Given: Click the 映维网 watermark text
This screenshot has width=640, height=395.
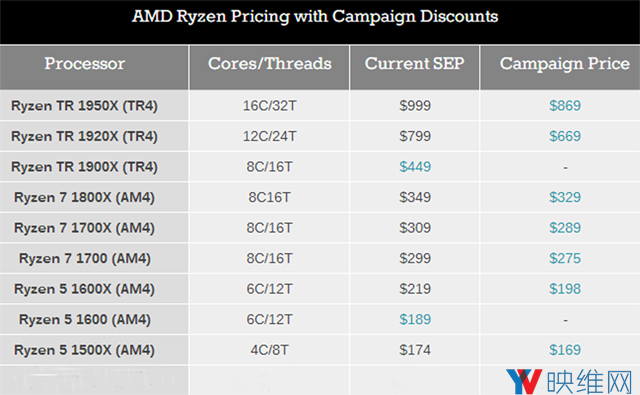Looking at the screenshot, I should point(589,382).
